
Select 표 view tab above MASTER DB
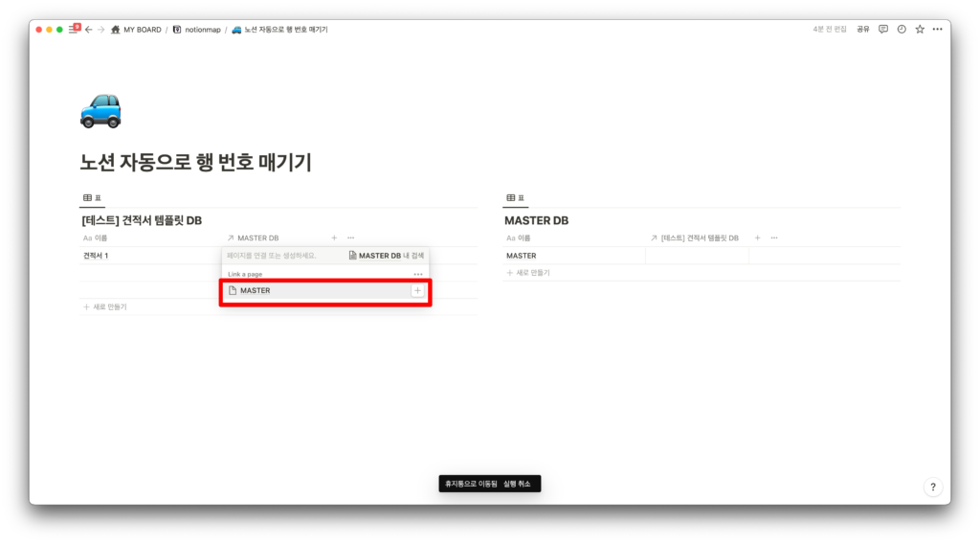pos(515,198)
